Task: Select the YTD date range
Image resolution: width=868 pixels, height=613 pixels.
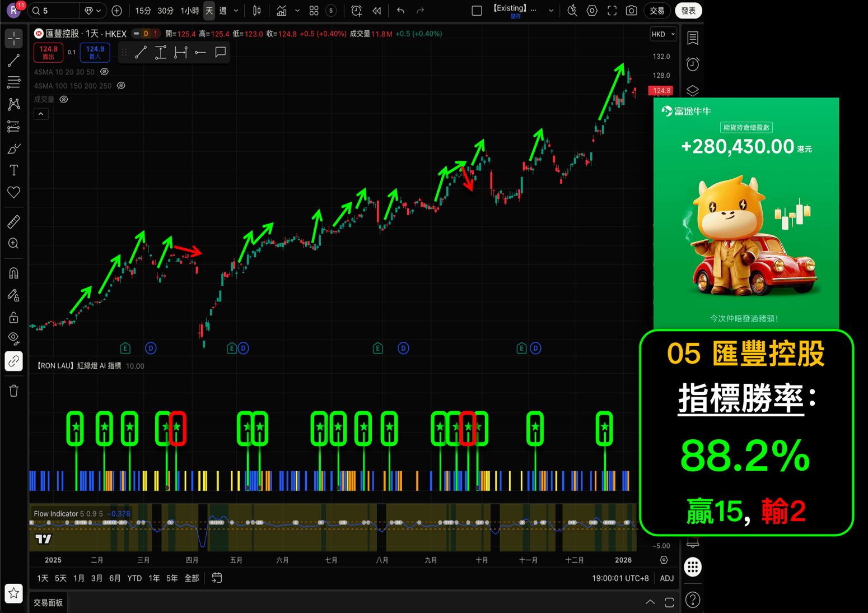Action: tap(134, 578)
